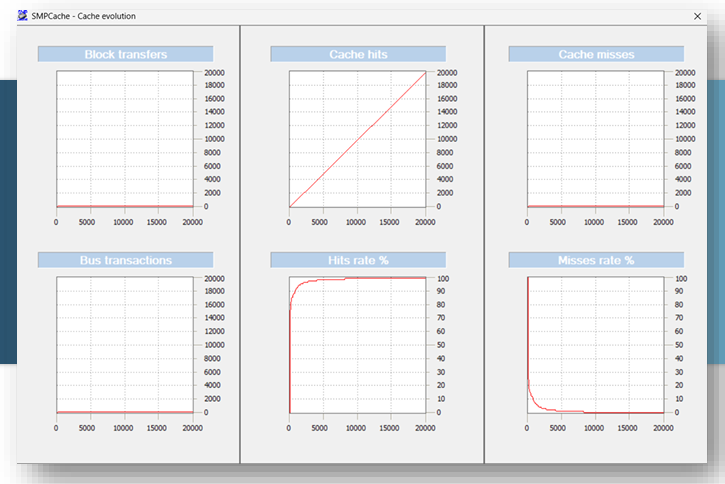Viewport: 725px width, 484px height.
Task: Click the window title 'SMPCache - Cache evolution'
Action: 84,16
